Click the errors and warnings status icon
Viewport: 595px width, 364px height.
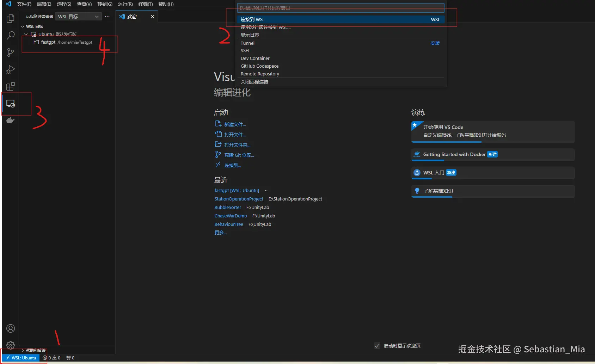[51, 358]
